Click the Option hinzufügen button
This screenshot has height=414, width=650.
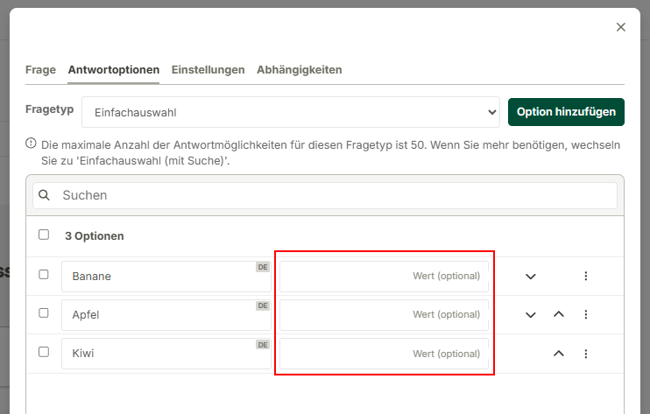tap(566, 112)
